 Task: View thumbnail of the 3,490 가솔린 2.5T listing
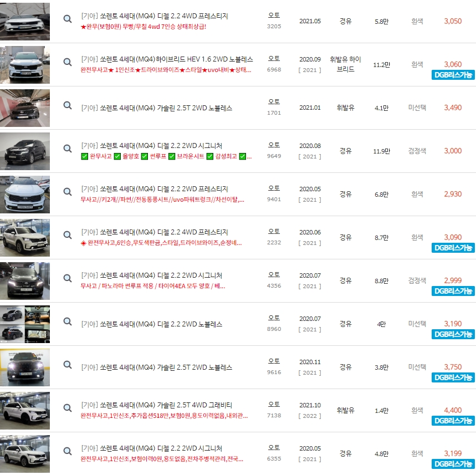[25, 108]
